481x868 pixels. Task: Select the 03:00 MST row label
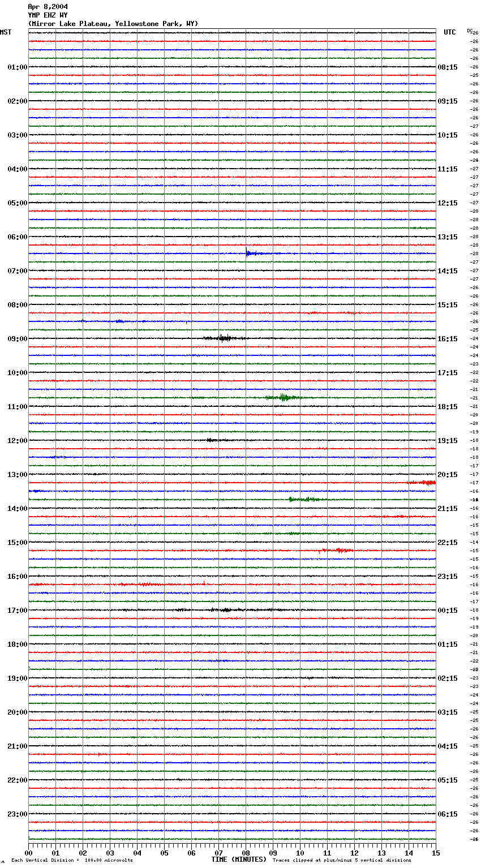tap(18, 135)
